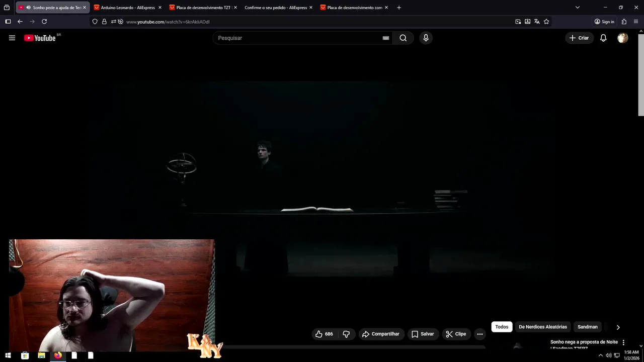
Task: Open the YouTube guide hamburger menu
Action: [x=12, y=38]
